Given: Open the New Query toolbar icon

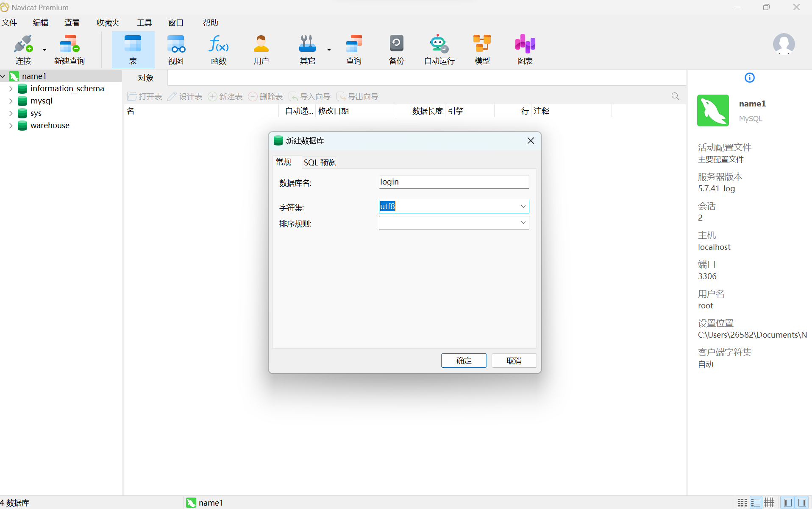Looking at the screenshot, I should coord(69,44).
